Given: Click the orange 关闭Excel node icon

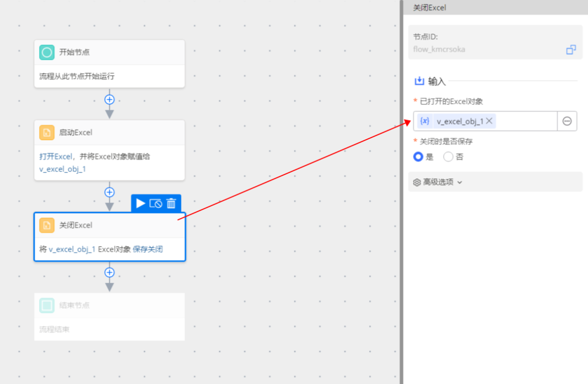Looking at the screenshot, I should tap(47, 225).
